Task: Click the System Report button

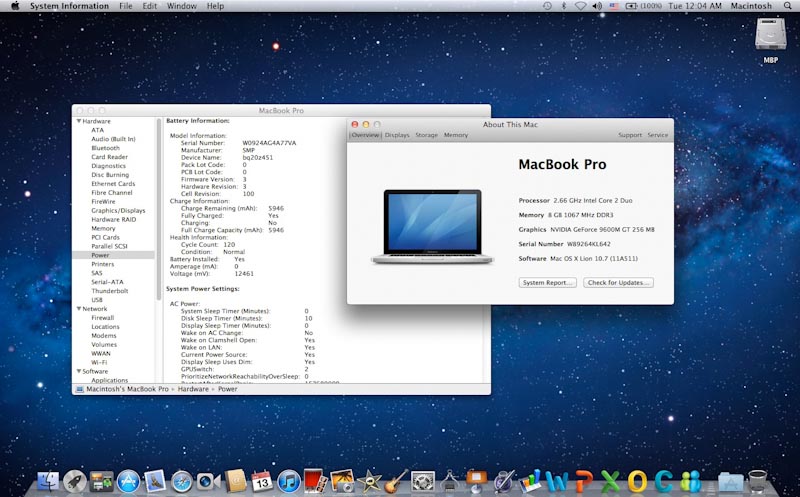Action: click(548, 283)
